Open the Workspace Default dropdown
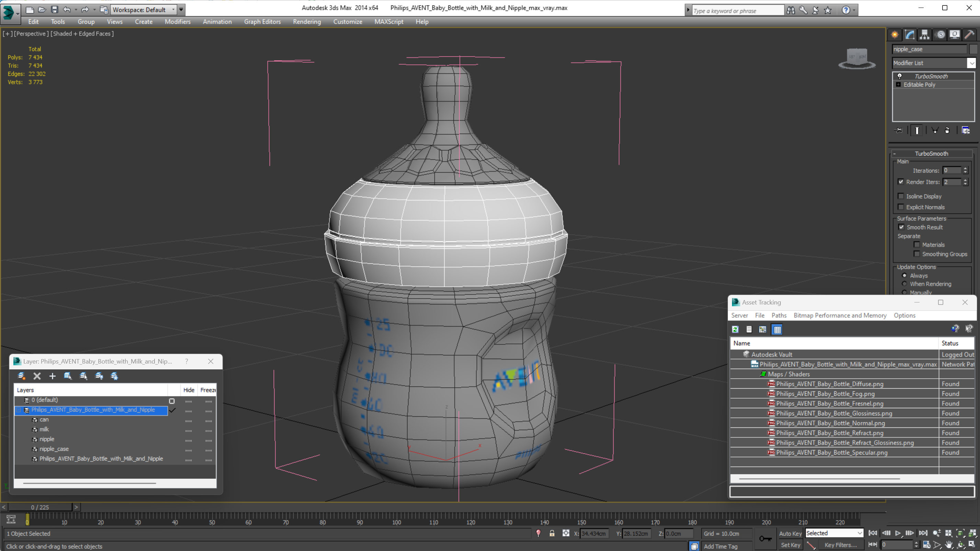This screenshot has height=551, width=980. pos(144,10)
